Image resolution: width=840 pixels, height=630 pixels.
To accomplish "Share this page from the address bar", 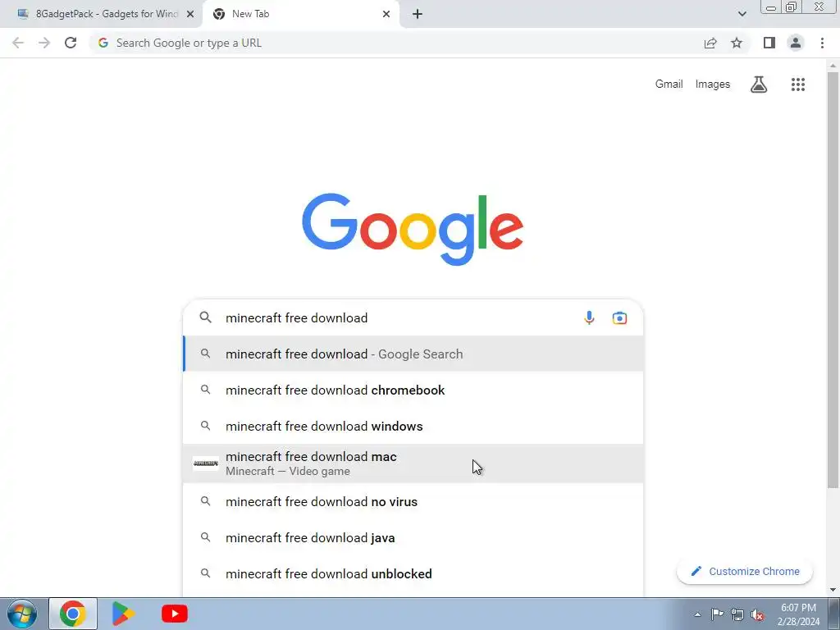I will point(710,43).
